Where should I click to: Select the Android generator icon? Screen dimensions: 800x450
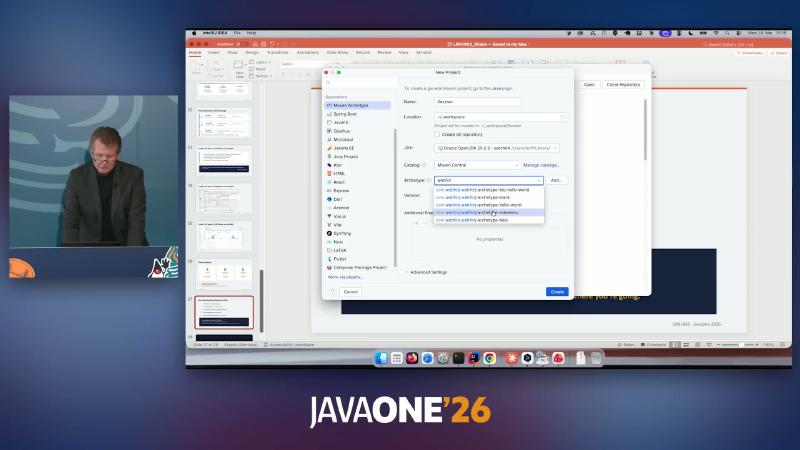pyautogui.click(x=329, y=208)
